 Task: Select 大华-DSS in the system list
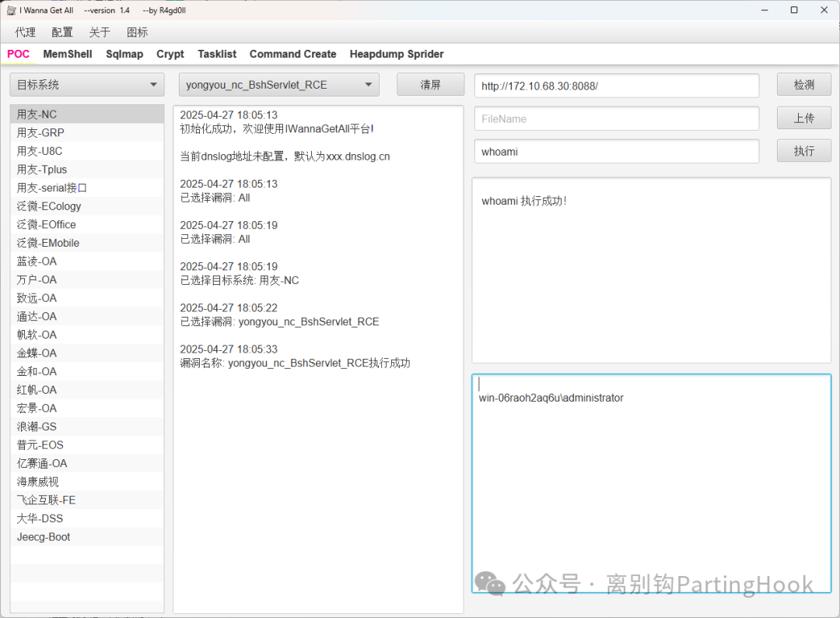click(x=87, y=518)
